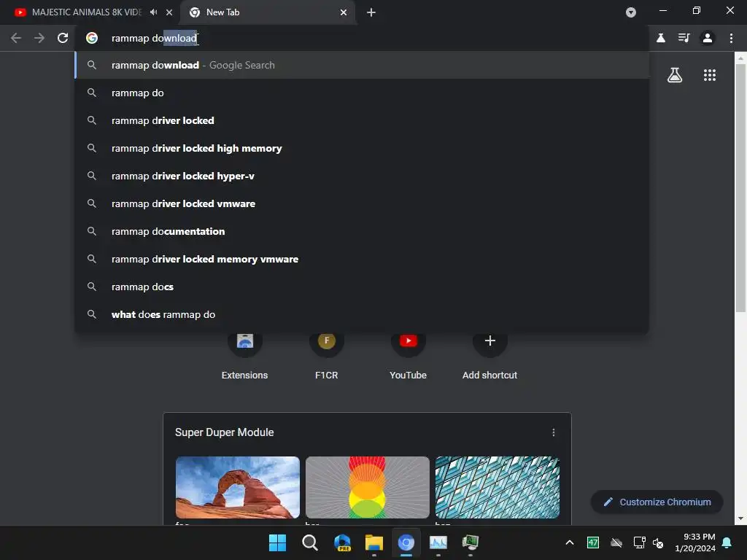Open Windows taskbar Search
The image size is (747, 560).
[x=309, y=542]
